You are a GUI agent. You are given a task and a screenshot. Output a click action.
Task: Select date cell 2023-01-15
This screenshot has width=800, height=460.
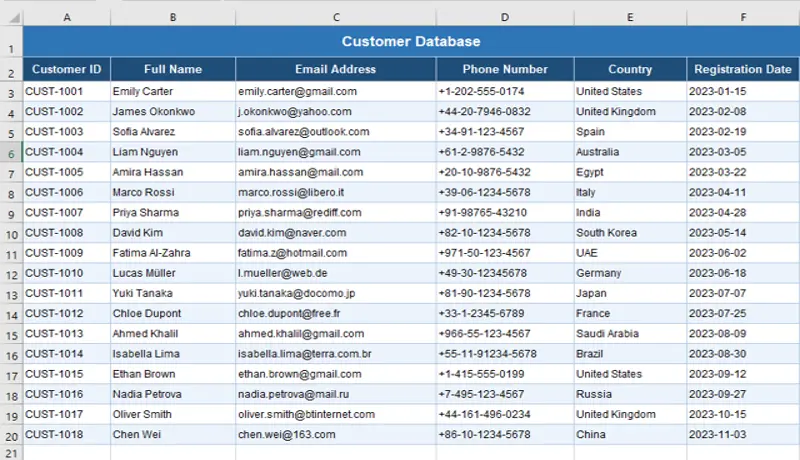743,92
